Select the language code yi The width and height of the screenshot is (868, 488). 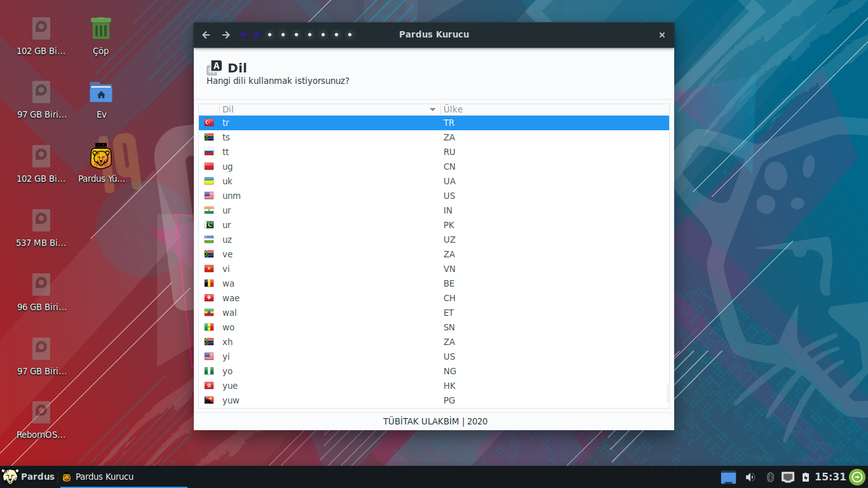click(226, 356)
